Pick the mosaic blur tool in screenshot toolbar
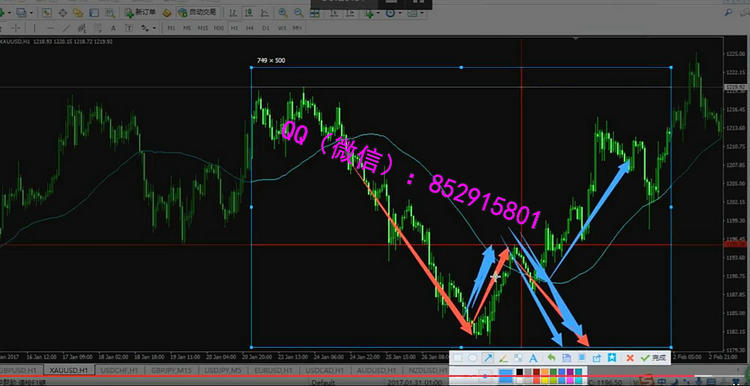The width and height of the screenshot is (750, 386). (x=518, y=357)
